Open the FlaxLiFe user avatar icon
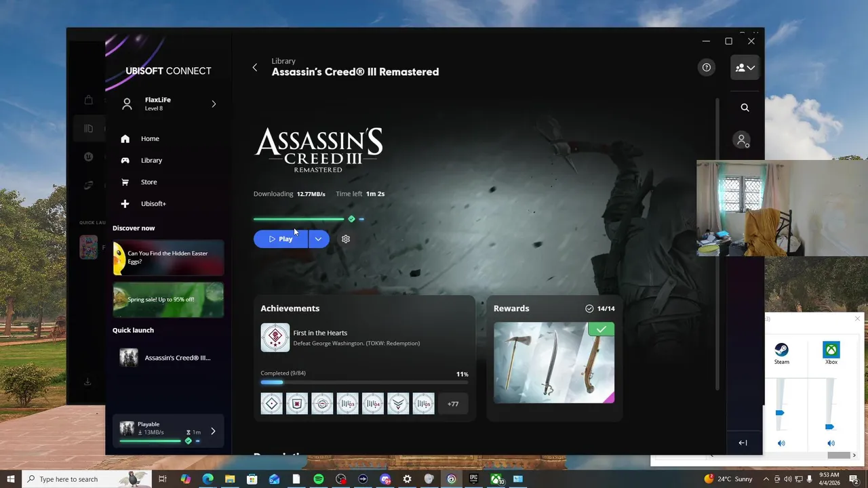This screenshot has height=488, width=868. (127, 104)
